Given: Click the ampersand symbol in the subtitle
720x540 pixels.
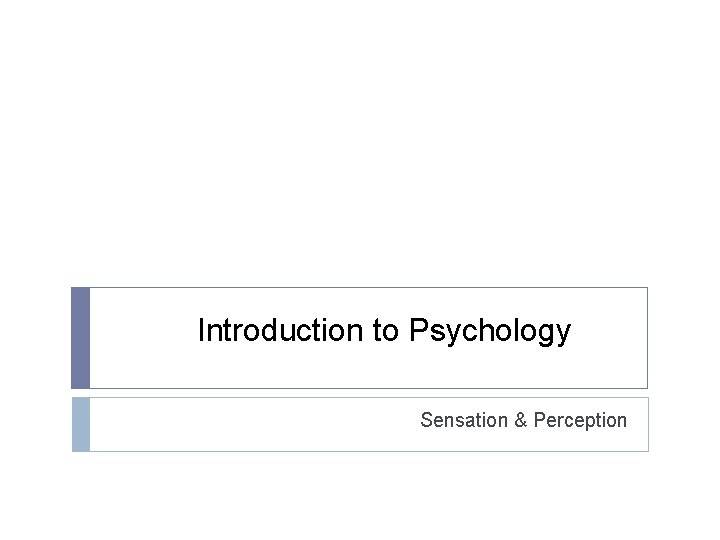Looking at the screenshot, I should tap(521, 420).
